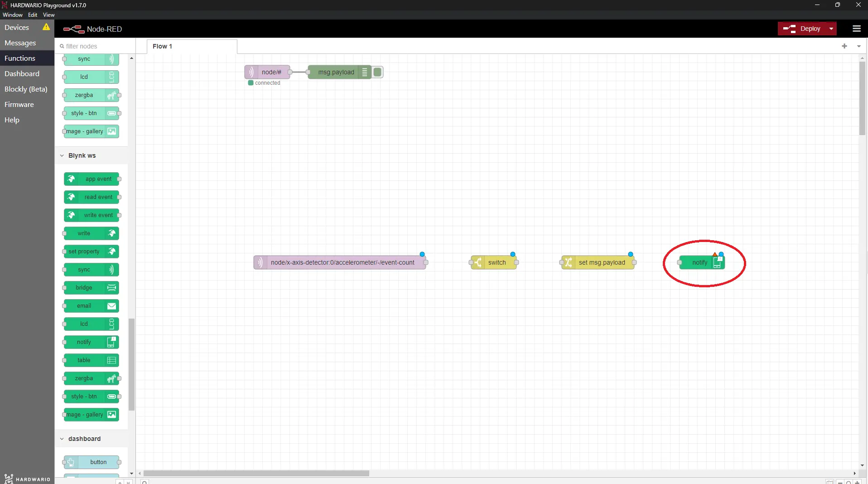Viewport: 868px width, 484px height.
Task: Click the 'connected' status under node/#
Action: (x=264, y=83)
